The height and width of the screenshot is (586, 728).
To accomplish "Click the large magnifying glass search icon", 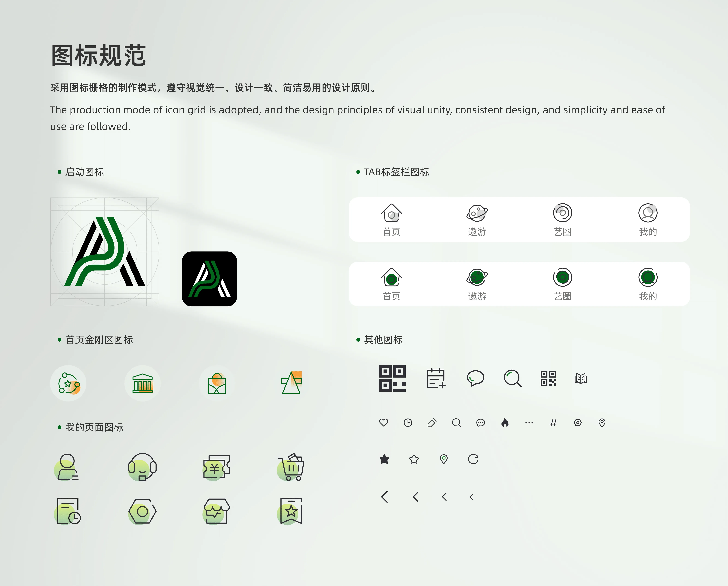I will tap(512, 378).
